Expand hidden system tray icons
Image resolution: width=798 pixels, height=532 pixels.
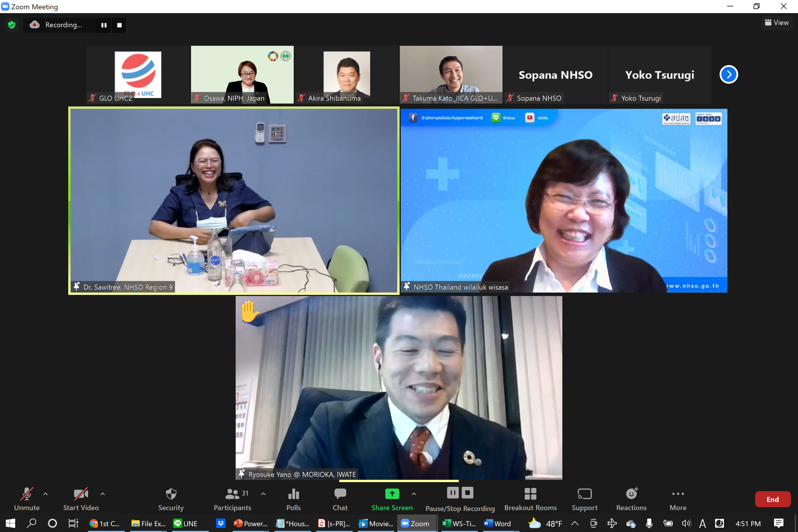tap(575, 524)
